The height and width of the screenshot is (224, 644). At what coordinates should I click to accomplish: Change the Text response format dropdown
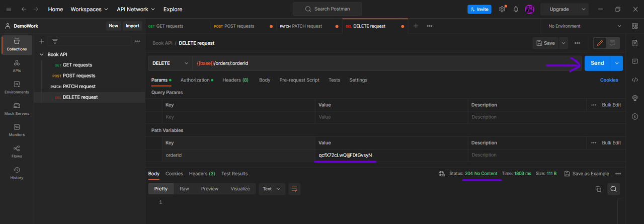click(272, 189)
